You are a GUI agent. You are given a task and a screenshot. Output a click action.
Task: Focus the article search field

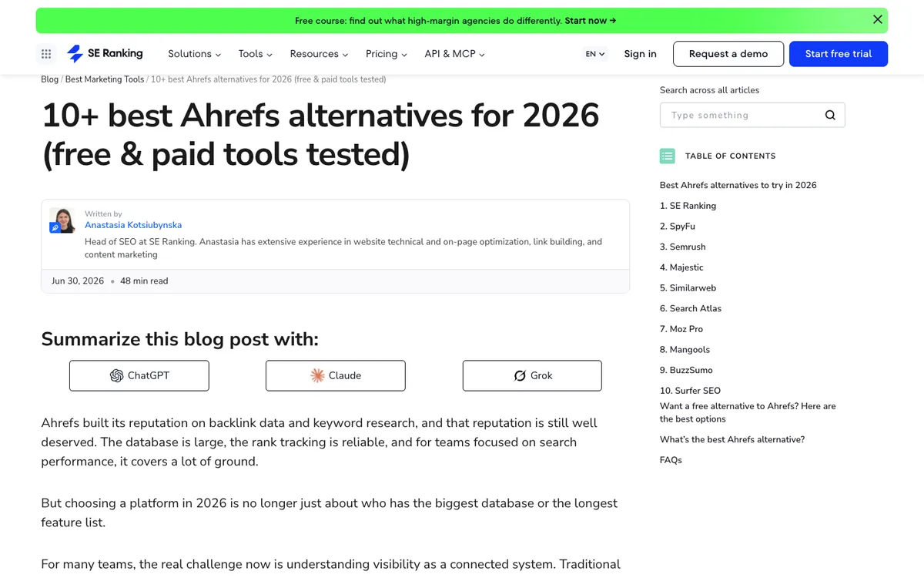click(x=752, y=116)
